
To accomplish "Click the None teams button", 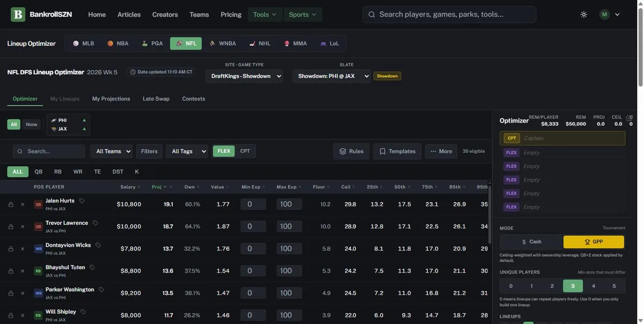I will pyautogui.click(x=32, y=125).
